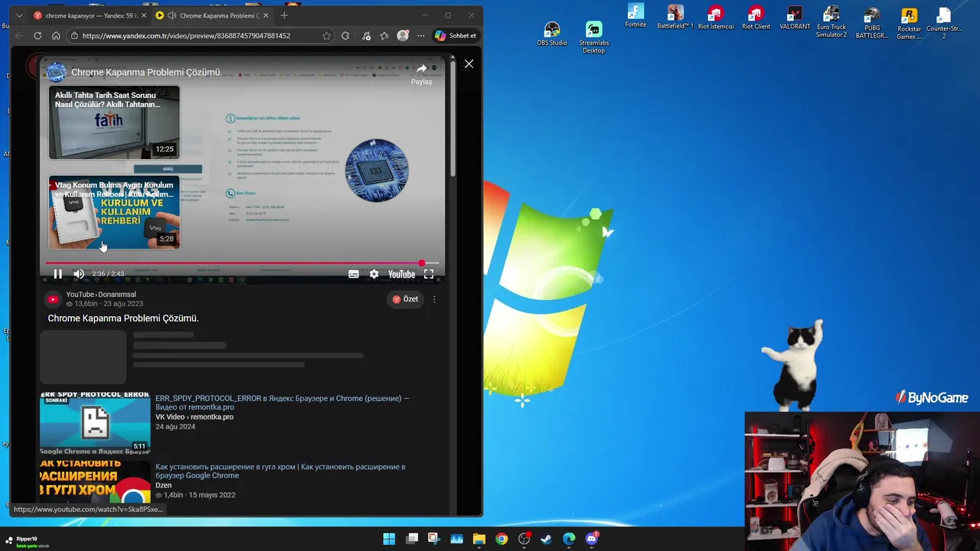Open a new browser tab

(x=284, y=15)
